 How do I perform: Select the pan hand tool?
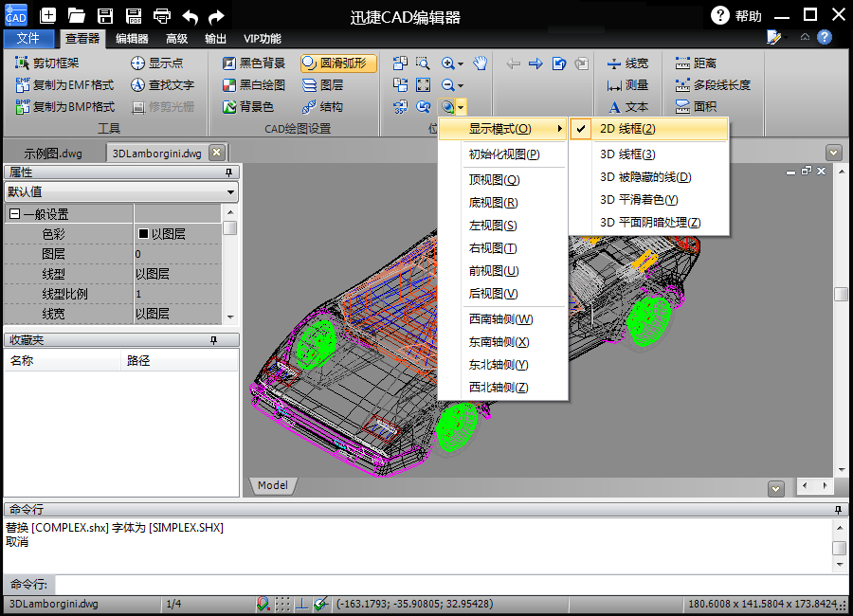click(x=481, y=63)
